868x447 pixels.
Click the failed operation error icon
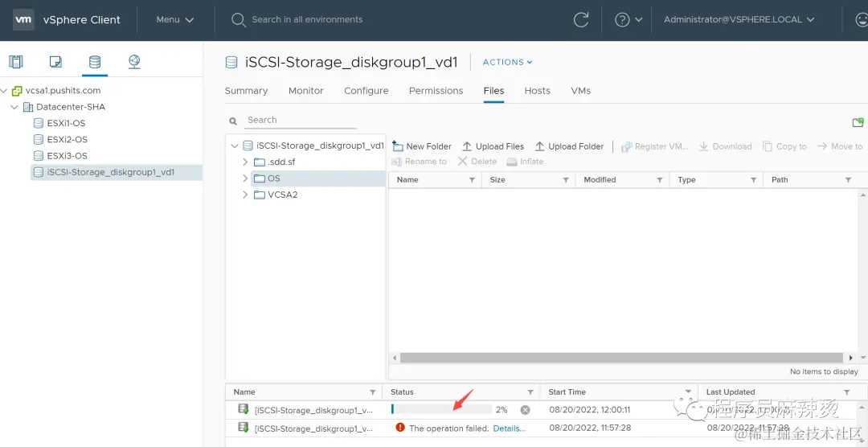(399, 428)
